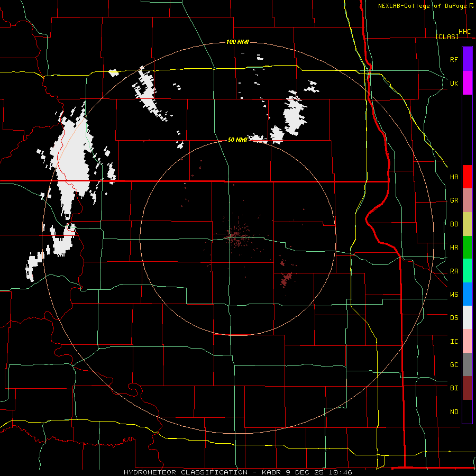
Task: Click the "DS" legend label
Action: click(x=454, y=318)
